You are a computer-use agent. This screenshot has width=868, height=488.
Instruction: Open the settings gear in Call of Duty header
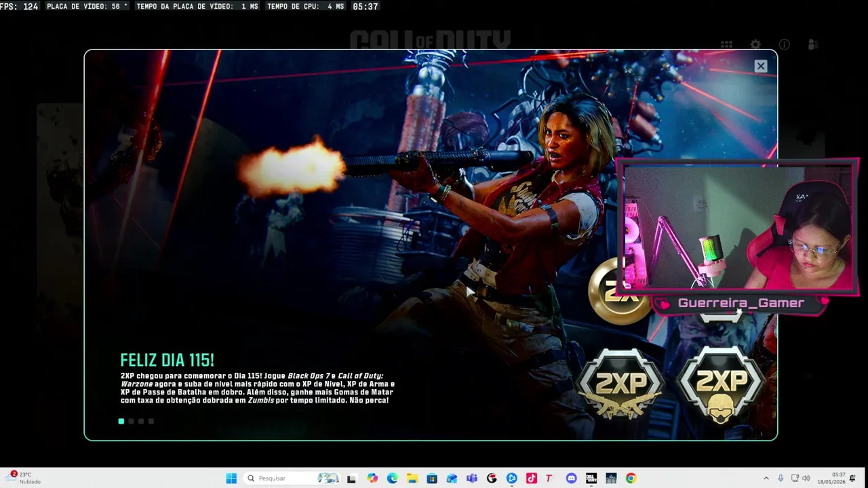tap(755, 45)
